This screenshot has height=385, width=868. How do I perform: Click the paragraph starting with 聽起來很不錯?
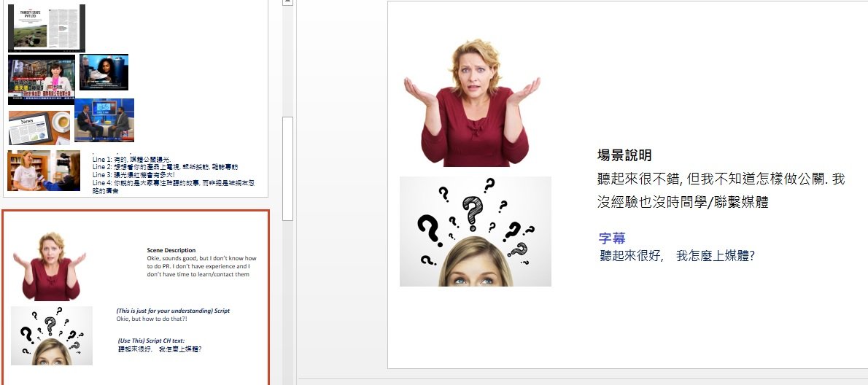click(720, 190)
